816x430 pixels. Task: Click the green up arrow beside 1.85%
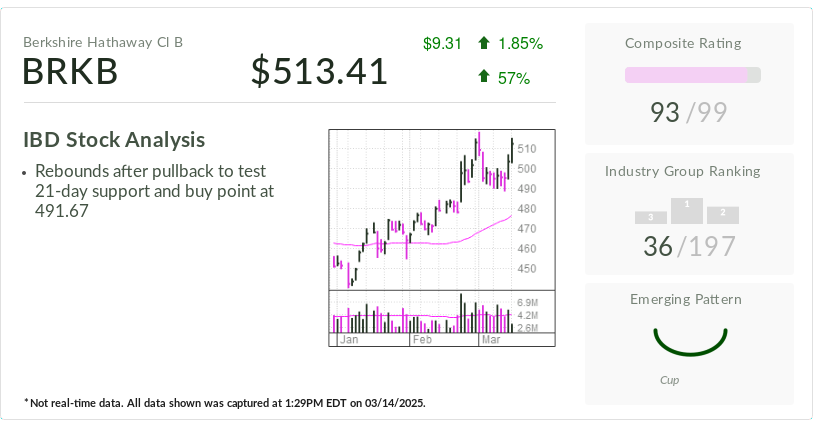[484, 43]
